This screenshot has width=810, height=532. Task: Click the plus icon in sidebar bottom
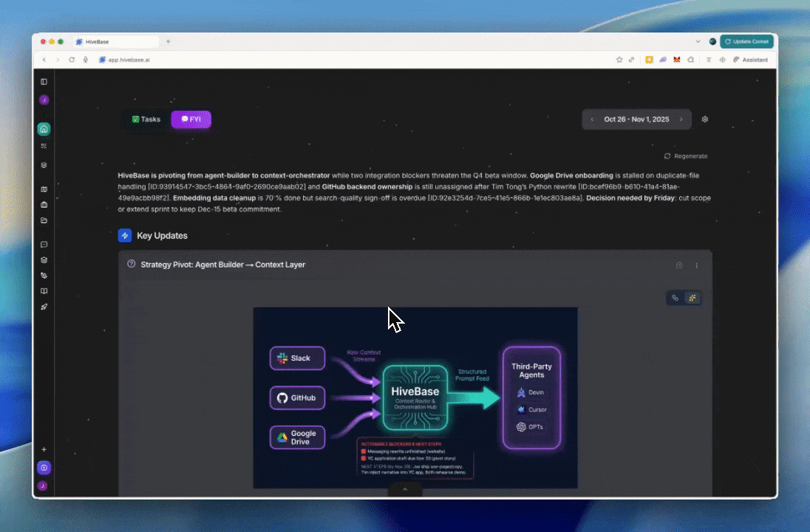click(44, 449)
